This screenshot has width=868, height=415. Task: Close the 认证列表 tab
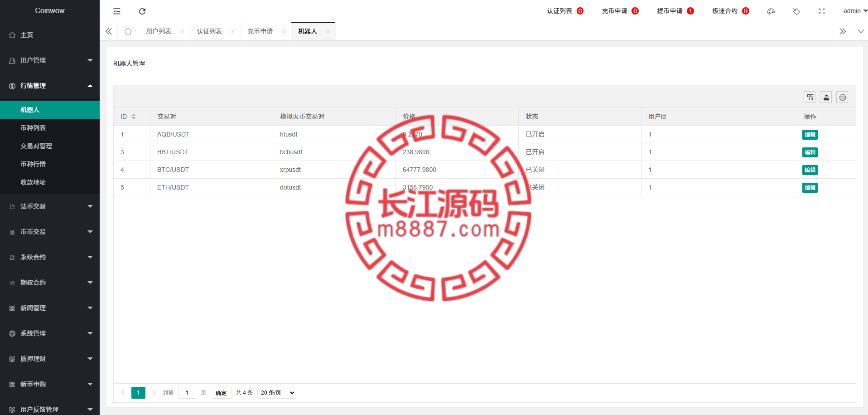233,31
